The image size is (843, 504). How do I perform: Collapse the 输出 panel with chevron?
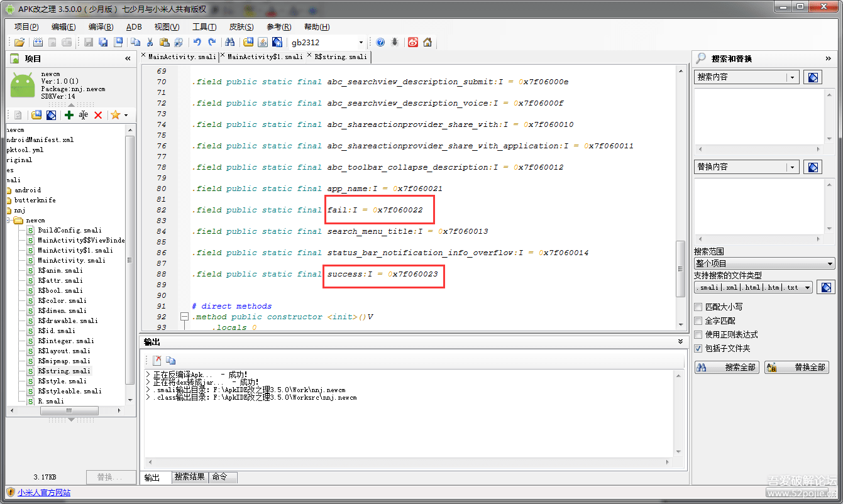[x=680, y=342]
